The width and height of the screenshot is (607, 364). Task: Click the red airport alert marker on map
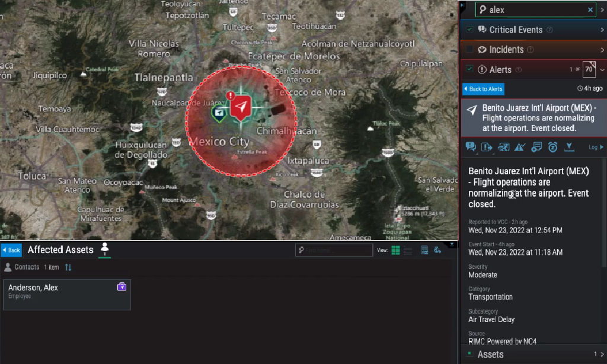(x=241, y=107)
